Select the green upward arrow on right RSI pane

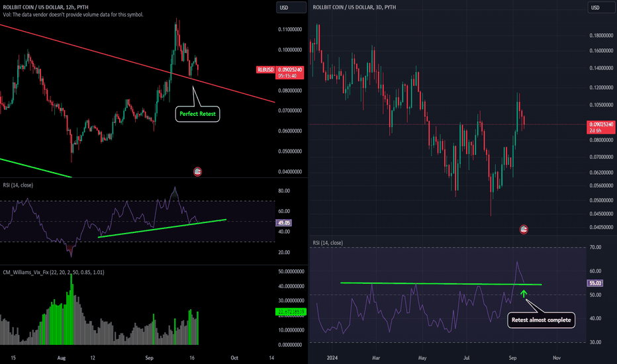point(524,294)
